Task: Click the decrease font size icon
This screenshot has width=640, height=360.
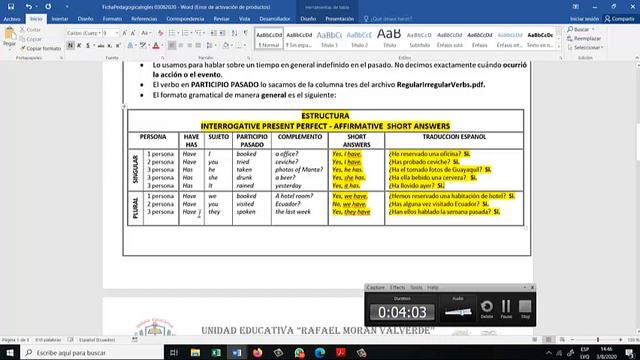Action: 133,33
